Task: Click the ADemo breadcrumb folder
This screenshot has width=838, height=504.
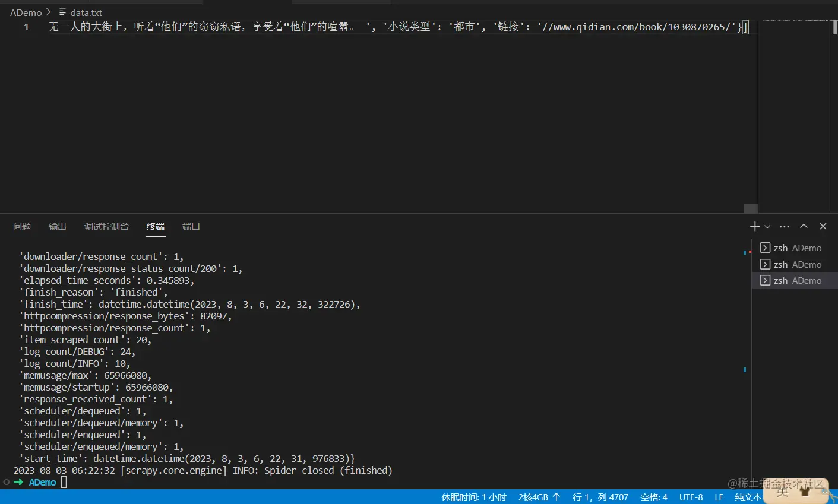Action: click(26, 12)
